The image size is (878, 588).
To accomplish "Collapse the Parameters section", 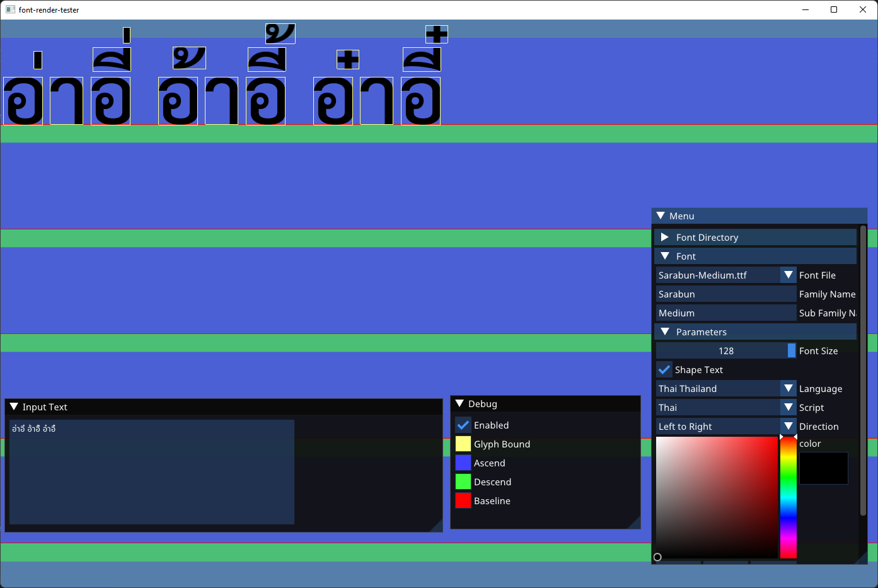I will (664, 331).
